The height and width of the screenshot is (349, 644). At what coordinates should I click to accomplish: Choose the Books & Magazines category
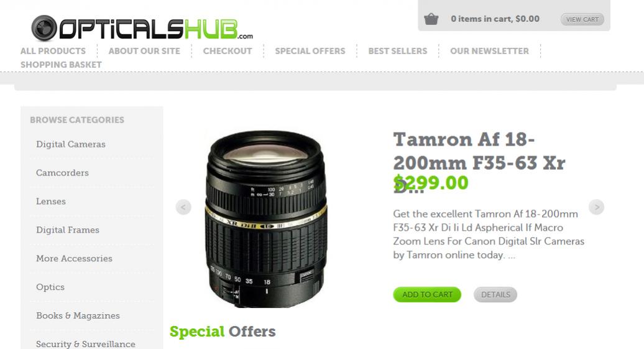78,315
